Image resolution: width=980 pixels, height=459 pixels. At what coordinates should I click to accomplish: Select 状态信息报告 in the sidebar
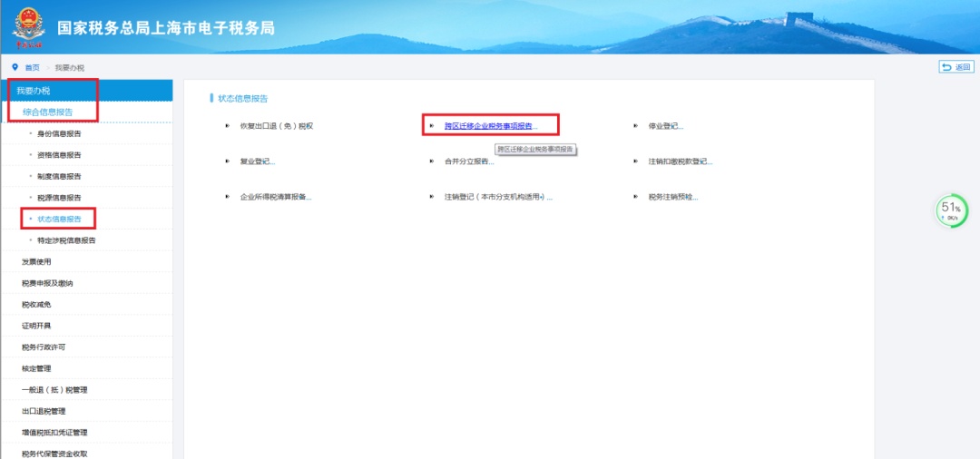pyautogui.click(x=59, y=220)
